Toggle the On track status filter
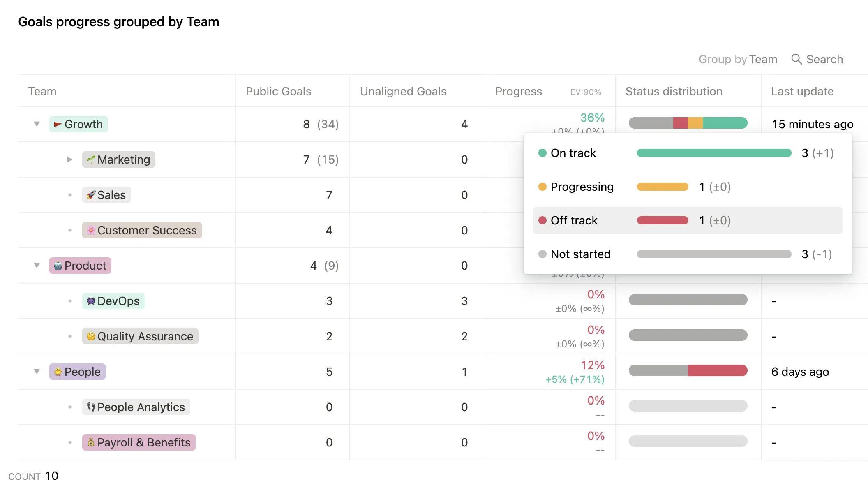This screenshot has width=868, height=504. click(x=573, y=153)
